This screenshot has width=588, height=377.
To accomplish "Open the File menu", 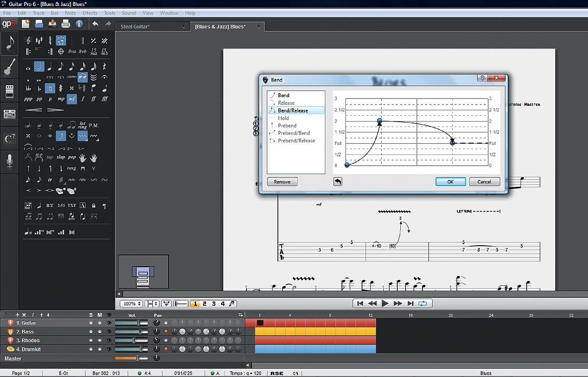I will pos(7,13).
